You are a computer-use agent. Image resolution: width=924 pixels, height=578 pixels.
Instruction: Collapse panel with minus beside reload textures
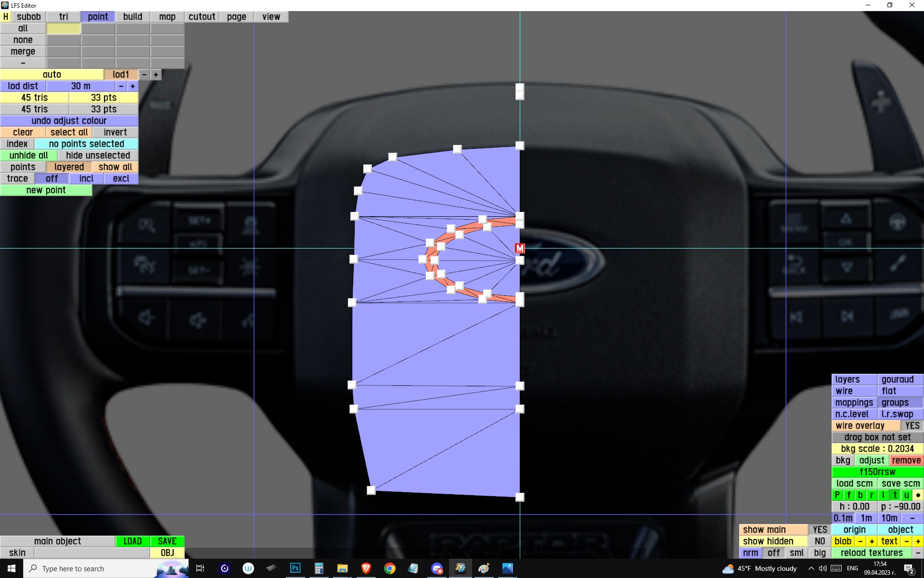918,553
